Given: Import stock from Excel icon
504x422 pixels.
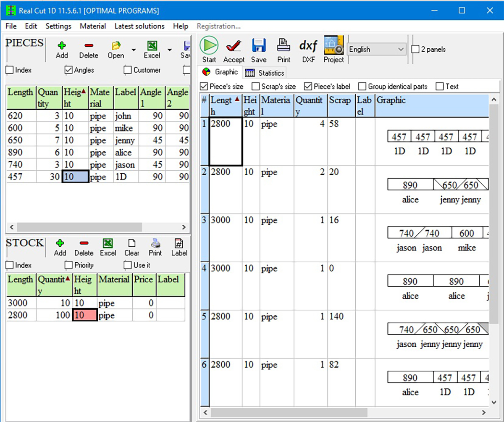Looking at the screenshot, I should click(x=108, y=243).
